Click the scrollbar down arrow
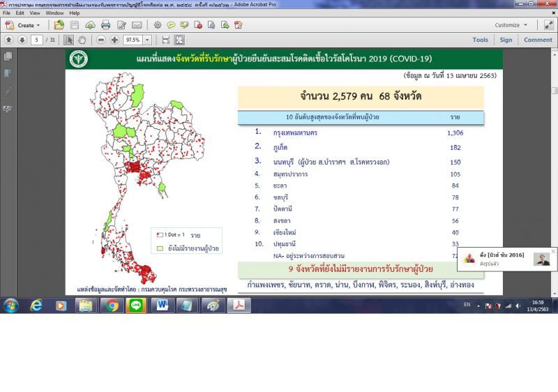558x392 pixels. click(x=555, y=294)
